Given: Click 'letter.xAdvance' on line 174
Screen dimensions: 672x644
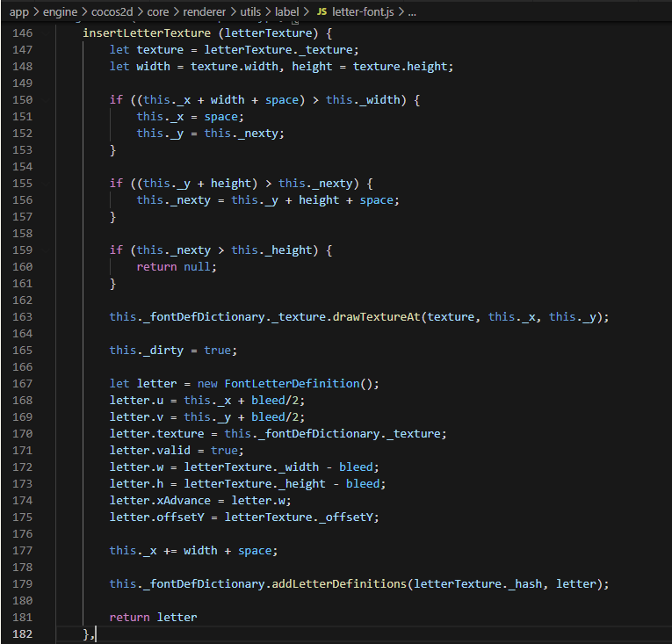Looking at the screenshot, I should tap(160, 501).
